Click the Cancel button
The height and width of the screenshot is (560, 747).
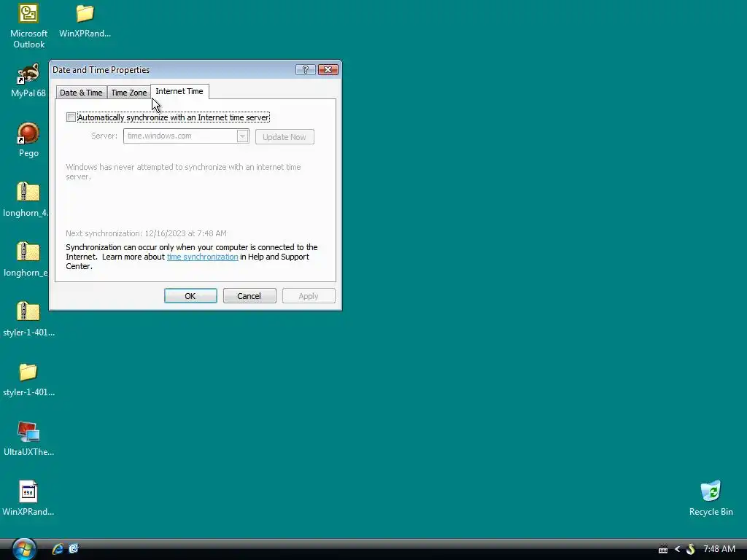249,296
